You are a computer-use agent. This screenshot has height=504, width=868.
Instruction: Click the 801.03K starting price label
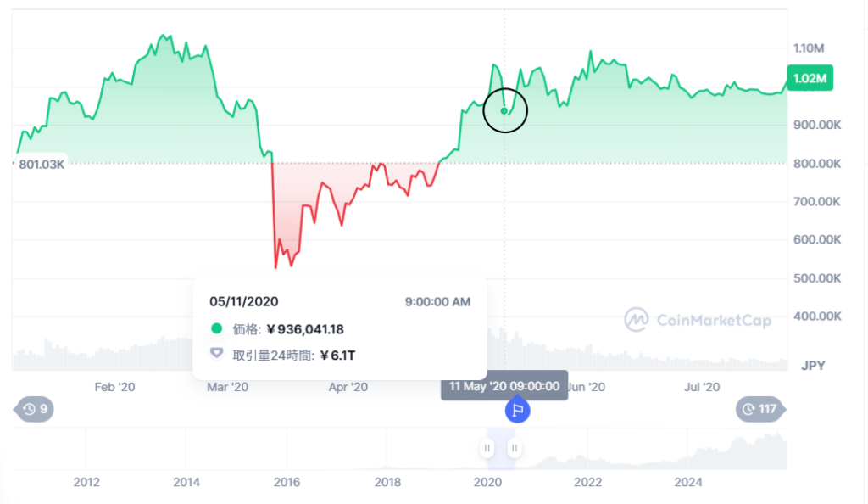[42, 164]
